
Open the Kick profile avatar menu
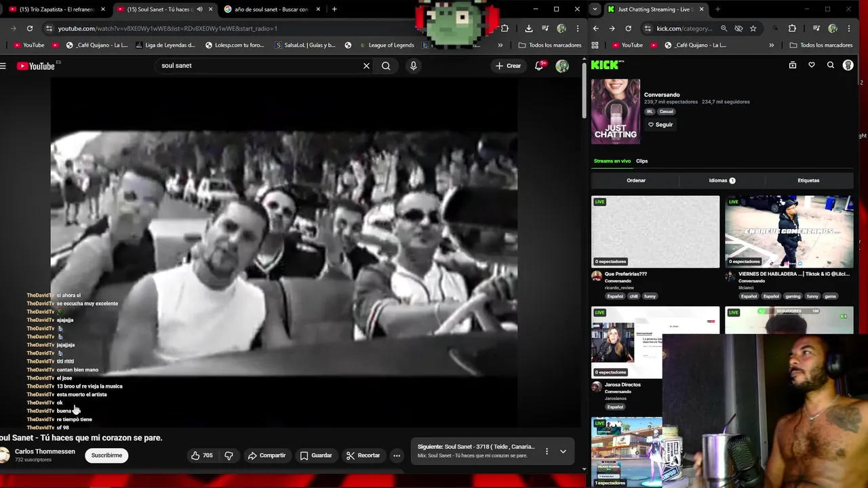click(x=848, y=65)
